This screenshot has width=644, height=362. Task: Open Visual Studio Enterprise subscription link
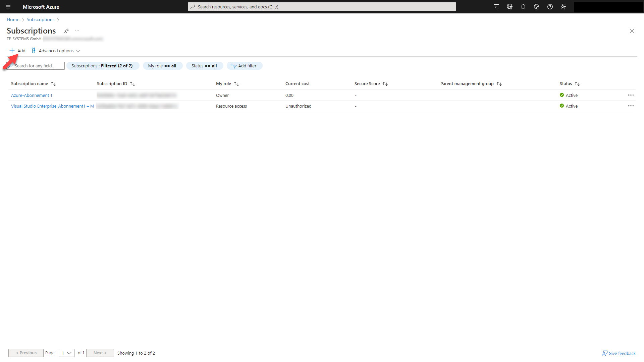(52, 106)
